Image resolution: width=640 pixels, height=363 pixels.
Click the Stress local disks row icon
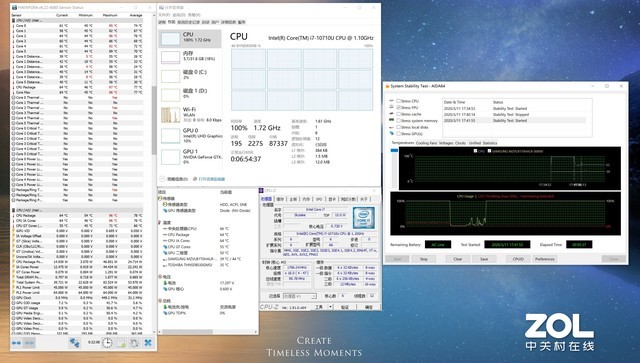pos(391,127)
